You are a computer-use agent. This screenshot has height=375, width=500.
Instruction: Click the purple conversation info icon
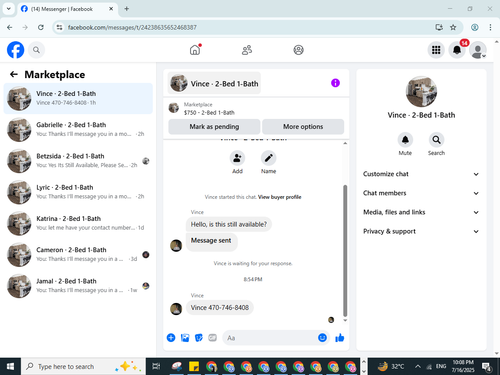point(335,83)
